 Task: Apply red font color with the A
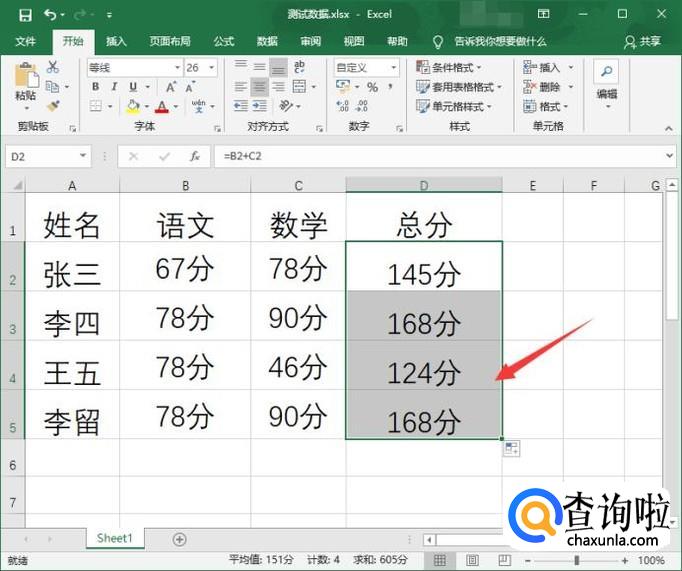pyautogui.click(x=162, y=106)
